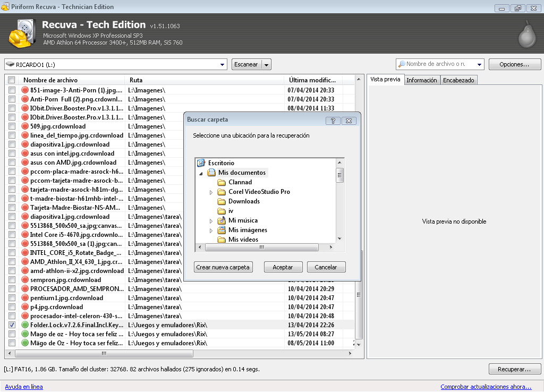544x392 pixels.
Task: Click Cancelar in Buscar carpeta dialog
Action: click(326, 267)
